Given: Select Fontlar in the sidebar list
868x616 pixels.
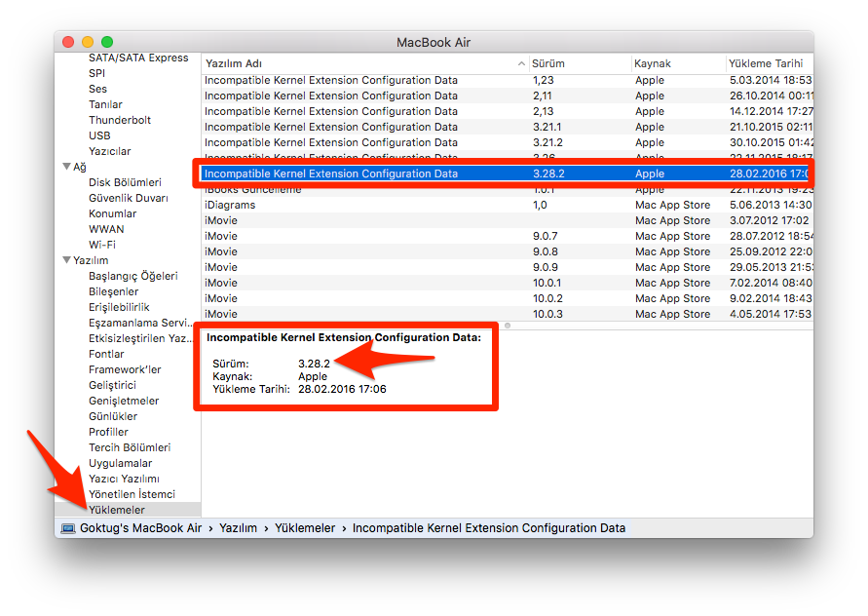Looking at the screenshot, I should 106,354.
